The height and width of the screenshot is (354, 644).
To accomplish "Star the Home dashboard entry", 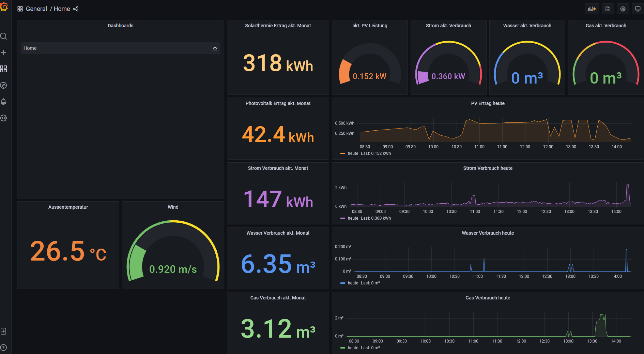I will click(215, 48).
